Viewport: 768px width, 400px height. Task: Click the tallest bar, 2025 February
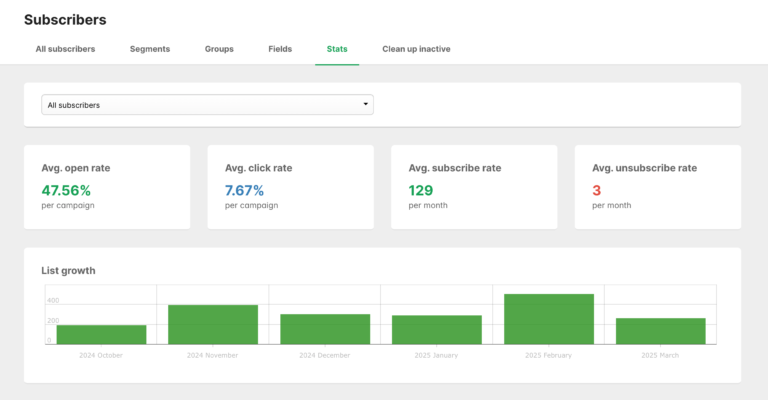pyautogui.click(x=549, y=319)
